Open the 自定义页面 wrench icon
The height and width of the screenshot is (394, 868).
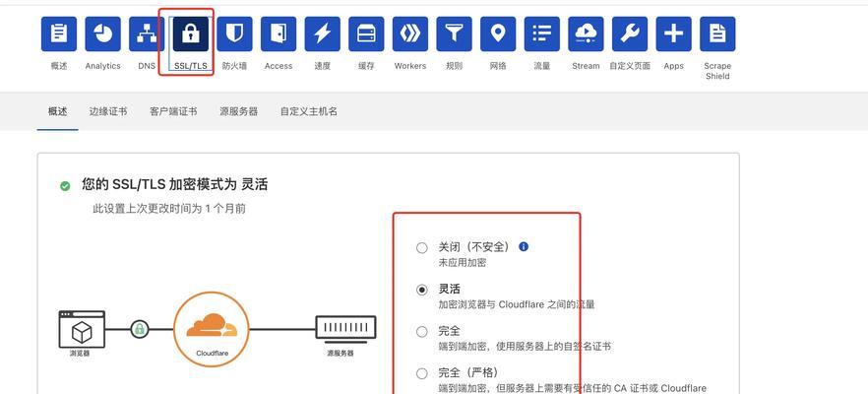(630, 33)
